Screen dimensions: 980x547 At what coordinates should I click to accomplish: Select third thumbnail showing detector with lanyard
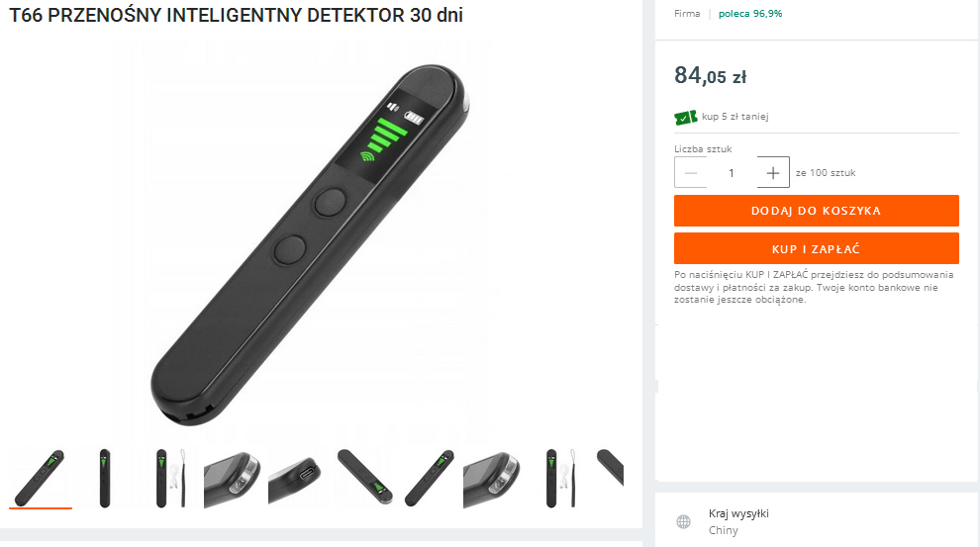[170, 478]
